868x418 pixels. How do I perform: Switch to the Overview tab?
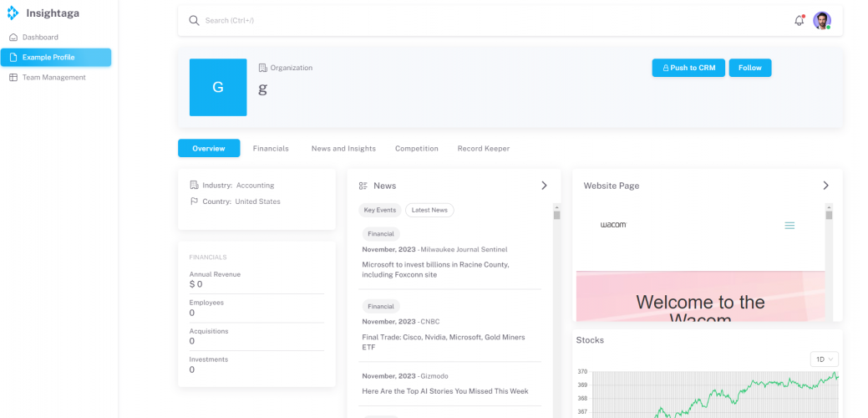click(209, 148)
